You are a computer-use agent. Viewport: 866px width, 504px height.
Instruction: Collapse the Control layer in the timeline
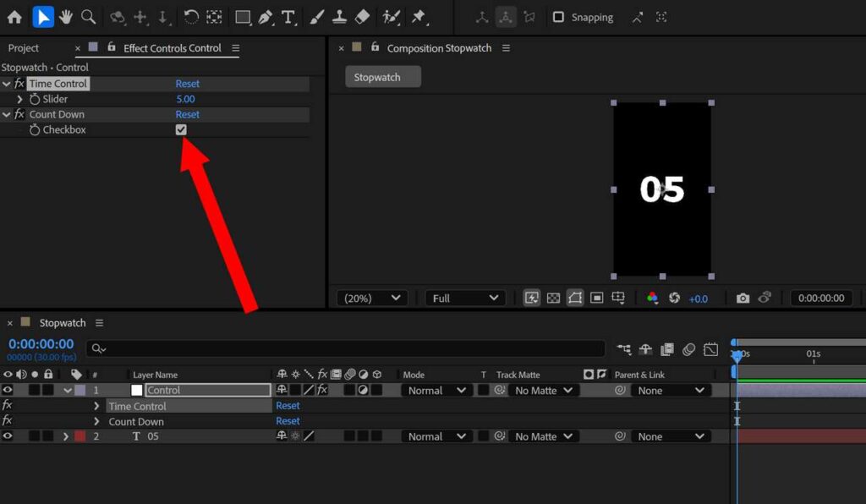tap(68, 391)
